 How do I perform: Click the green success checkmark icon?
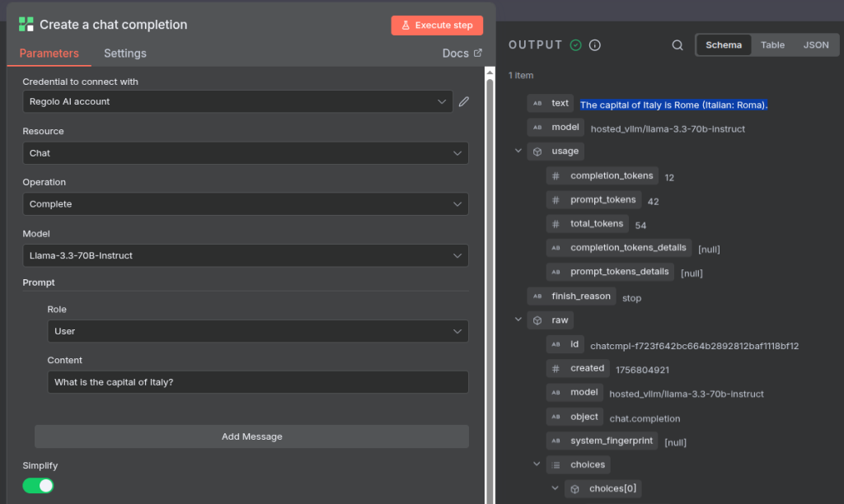tap(575, 45)
